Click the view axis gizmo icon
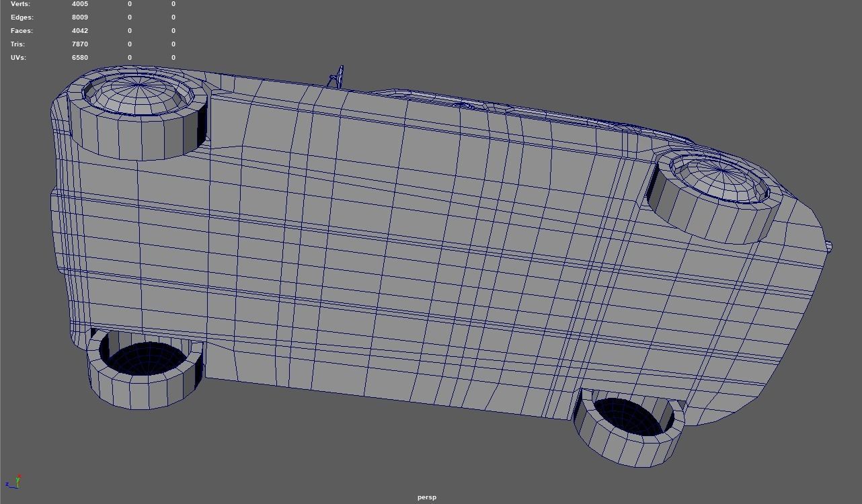 tap(13, 481)
